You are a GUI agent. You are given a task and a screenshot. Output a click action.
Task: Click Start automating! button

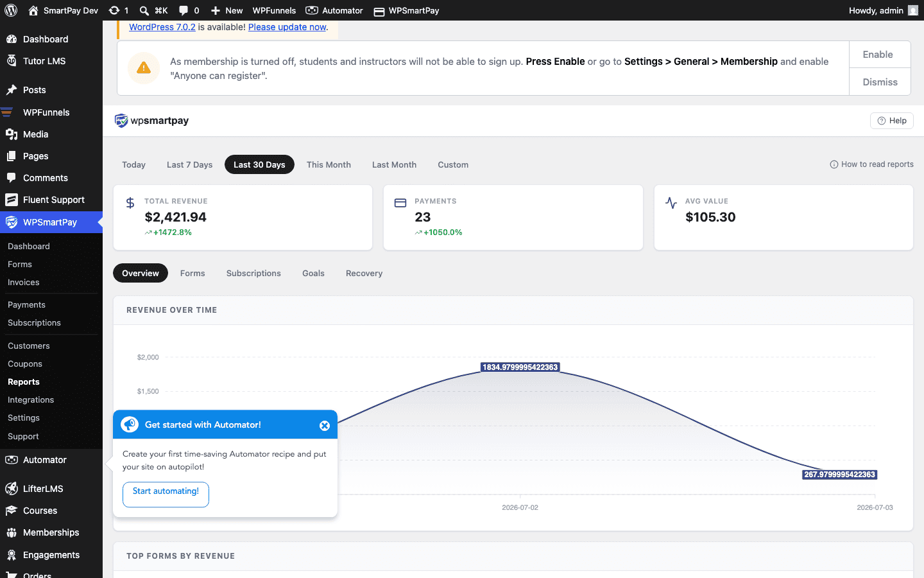pos(166,495)
